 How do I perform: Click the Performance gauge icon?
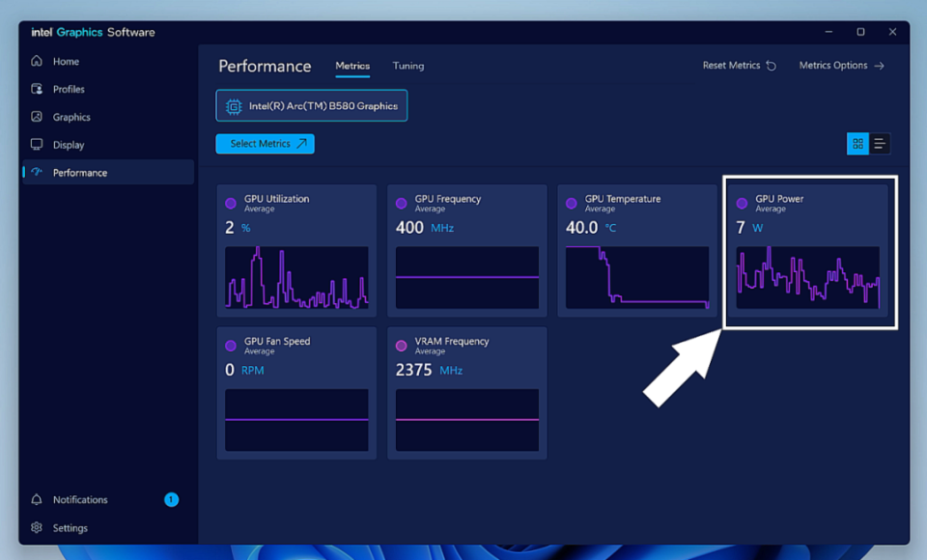pos(37,172)
